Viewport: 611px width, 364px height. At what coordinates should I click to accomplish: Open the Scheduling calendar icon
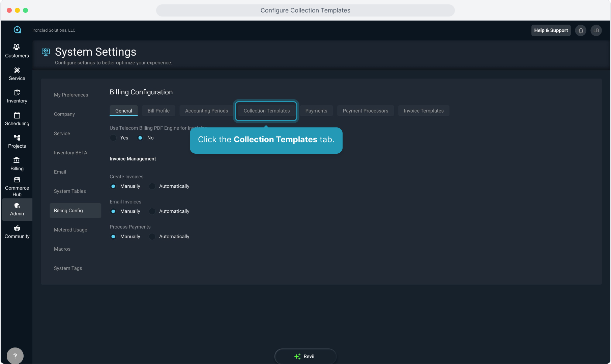tap(17, 115)
